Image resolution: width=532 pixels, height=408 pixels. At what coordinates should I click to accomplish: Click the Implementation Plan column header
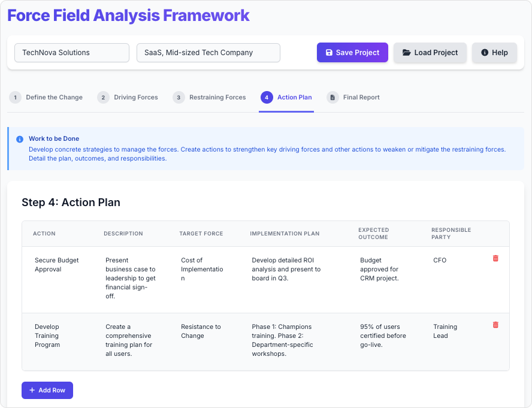coord(285,234)
